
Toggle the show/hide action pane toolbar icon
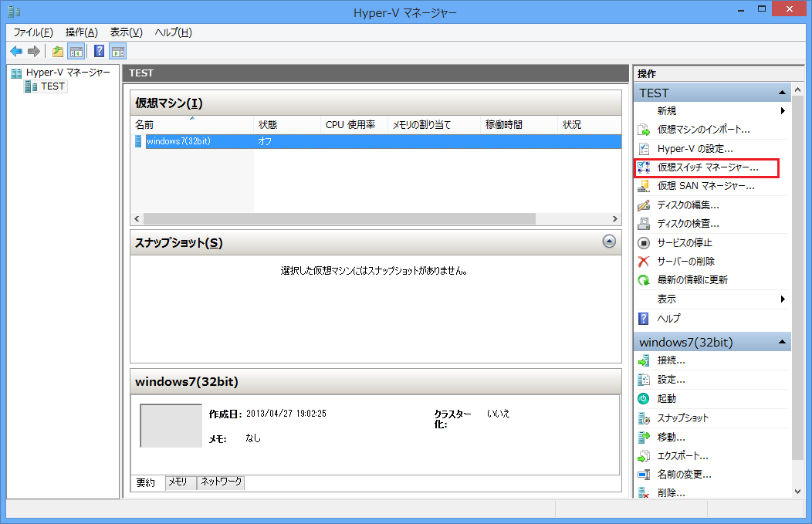(118, 51)
